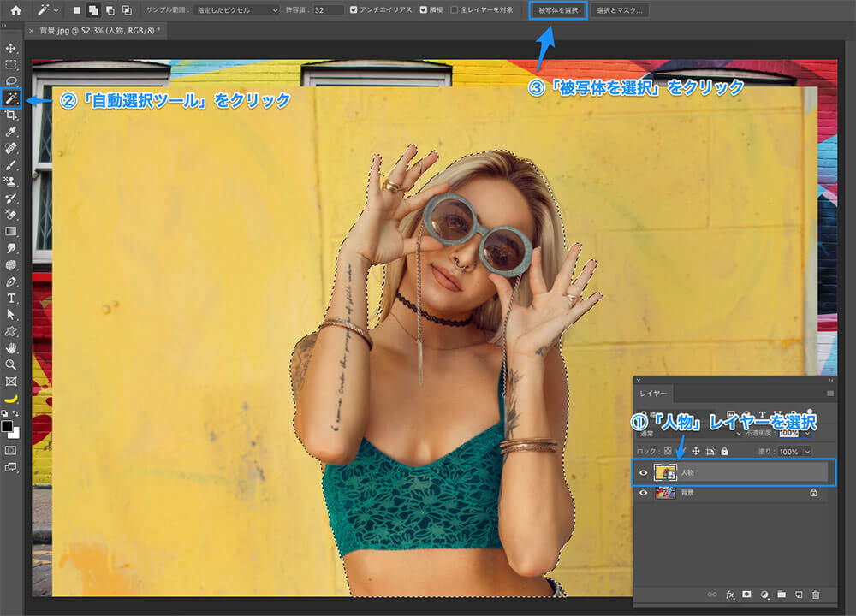Close the Layers panel

[x=639, y=380]
